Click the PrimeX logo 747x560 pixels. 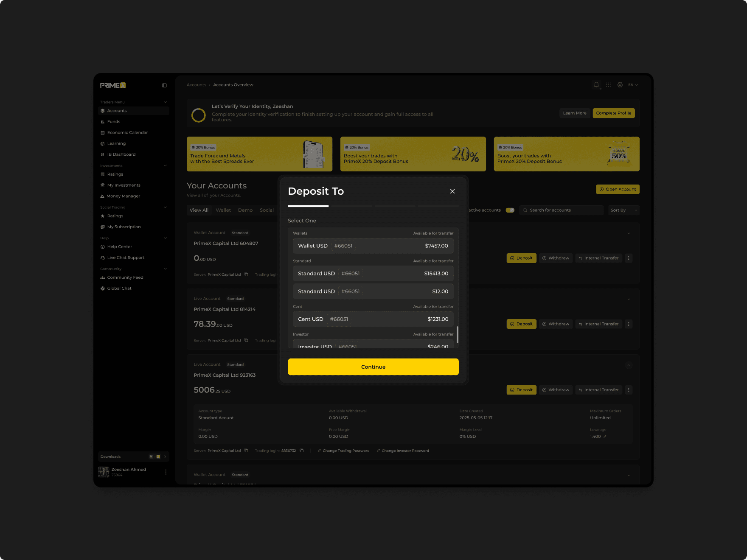coord(113,85)
